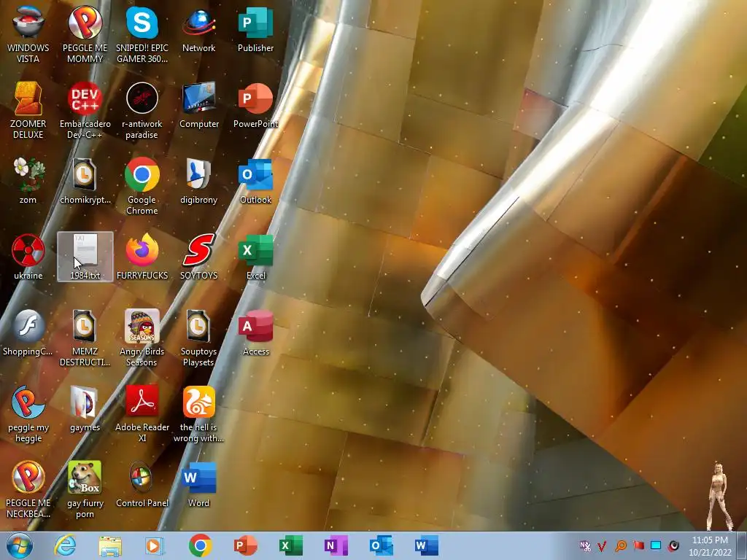747x560 pixels.
Task: Select the SOYTOYS desktop icon
Action: [198, 256]
